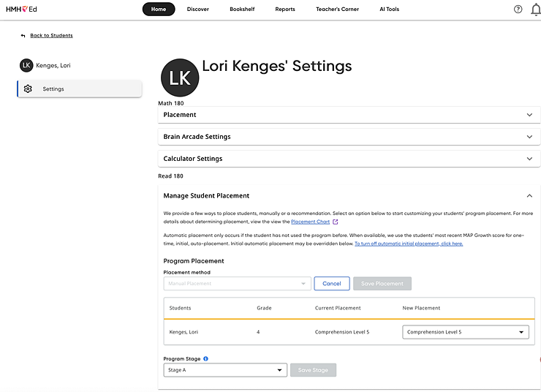Click the Read 180 label
Screen dimensions: 541x392
pos(170,176)
